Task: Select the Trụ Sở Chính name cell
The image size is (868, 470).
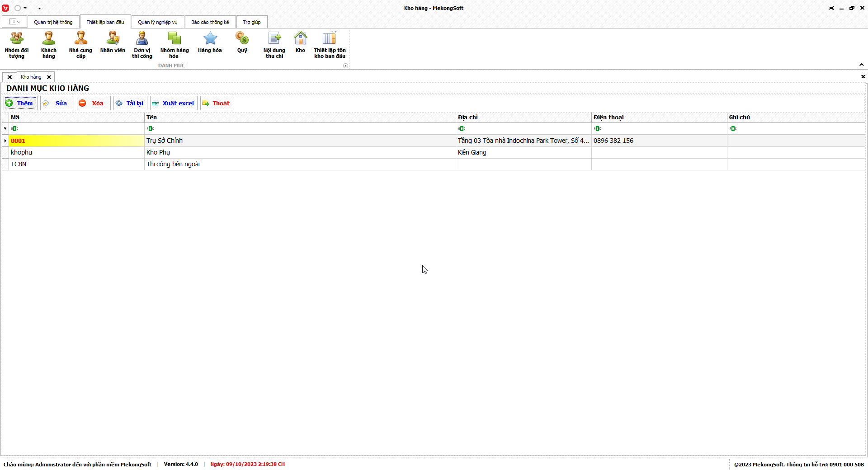Action: coord(300,141)
